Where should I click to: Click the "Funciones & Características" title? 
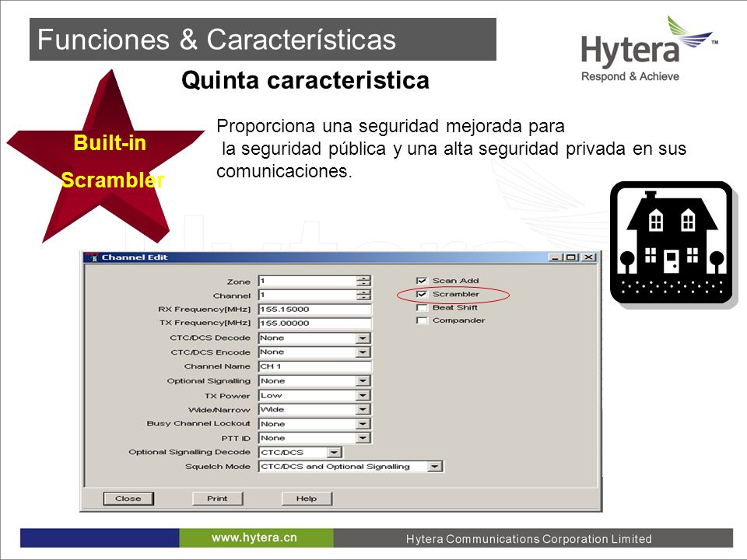(x=217, y=39)
